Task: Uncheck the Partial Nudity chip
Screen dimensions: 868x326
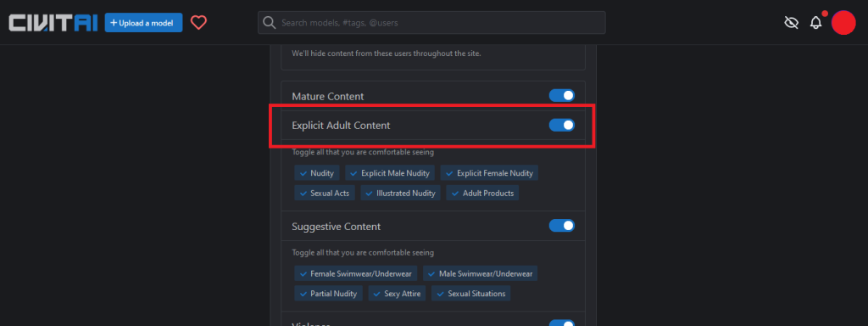Action: 328,293
